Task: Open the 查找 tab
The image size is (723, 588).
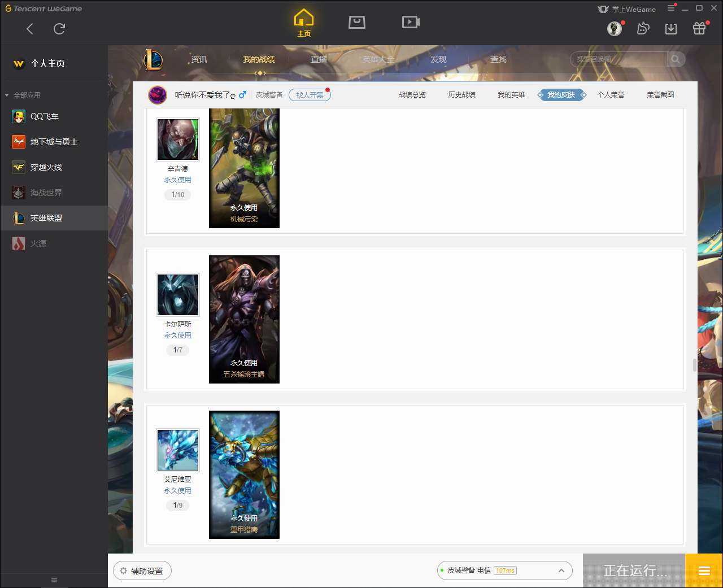Action: pyautogui.click(x=498, y=59)
